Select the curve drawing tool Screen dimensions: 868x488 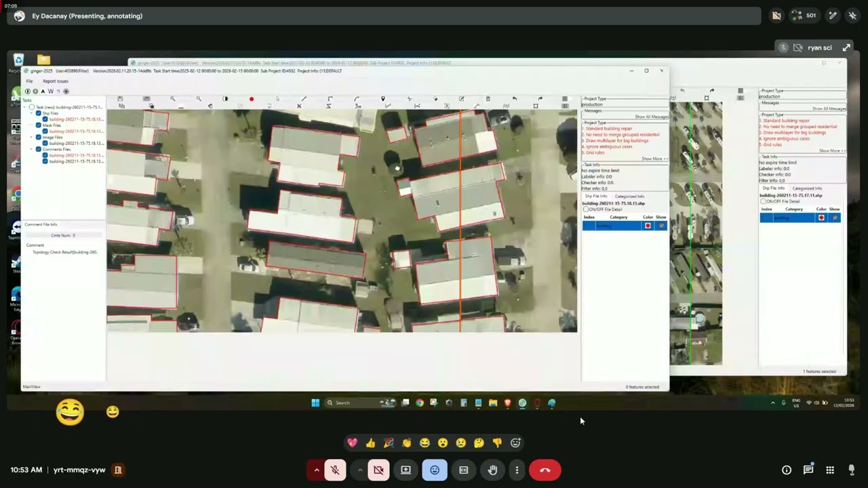click(x=357, y=99)
